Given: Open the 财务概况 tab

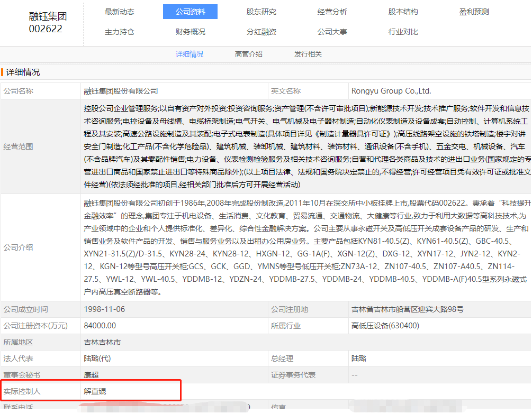Looking at the screenshot, I should click(x=191, y=32).
